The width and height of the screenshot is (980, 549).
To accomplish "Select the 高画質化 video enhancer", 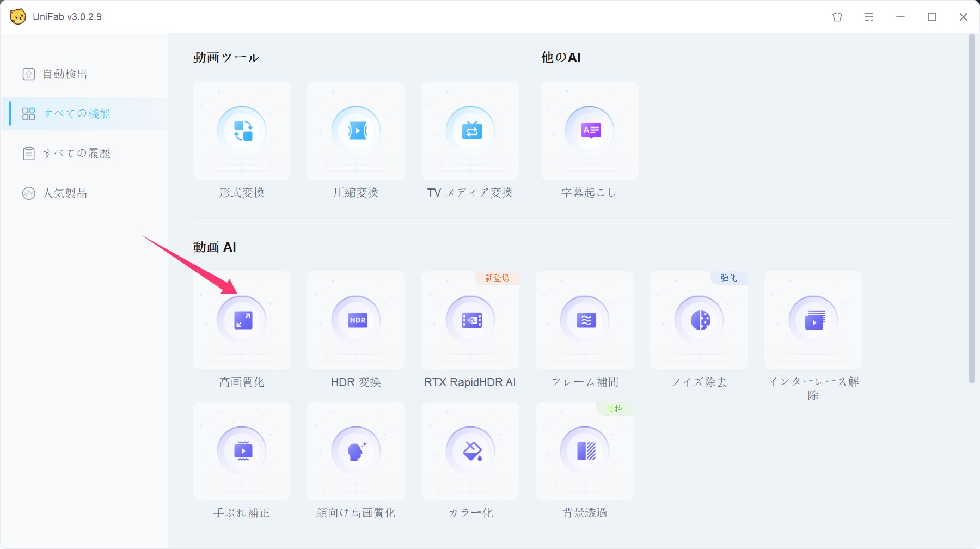I will coord(241,320).
